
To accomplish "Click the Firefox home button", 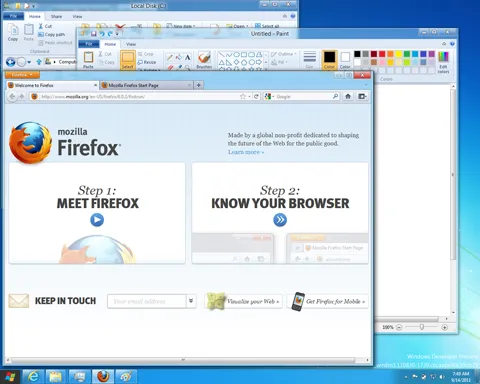I will coord(348,96).
